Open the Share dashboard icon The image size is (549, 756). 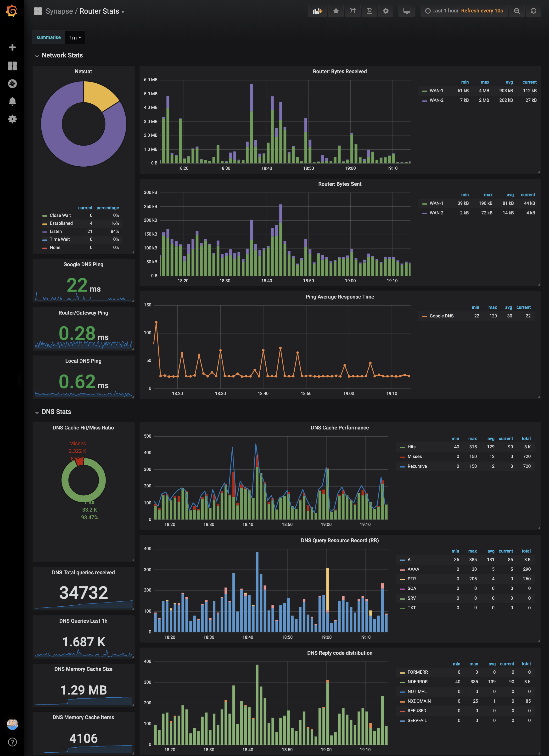[x=352, y=11]
